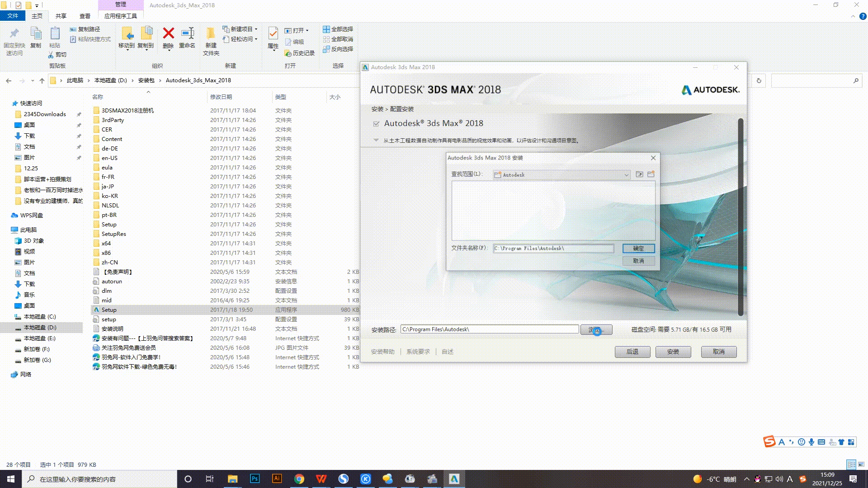Click the installer's vertical scrollbar

point(741,217)
